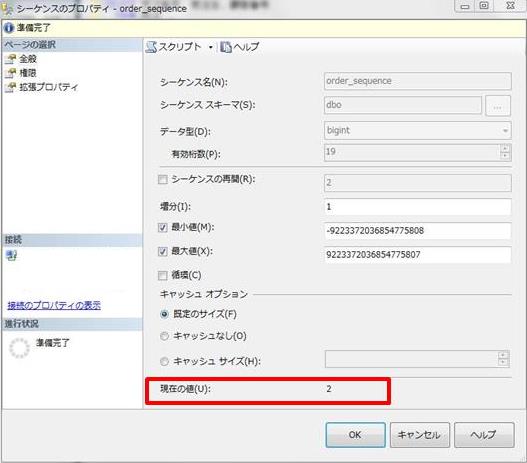
Task: Click the キャンセル button
Action: [419, 435]
